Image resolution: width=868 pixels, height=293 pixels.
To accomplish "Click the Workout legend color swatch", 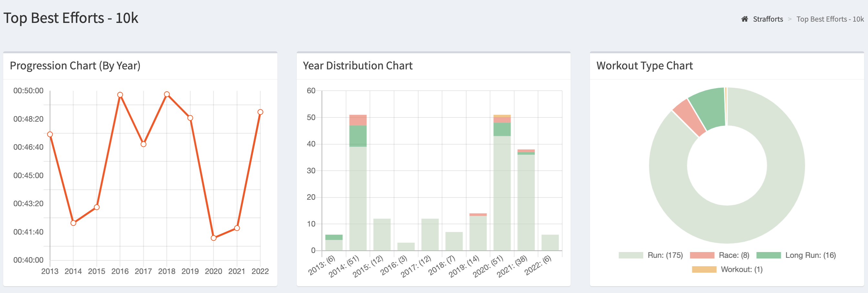I will tap(704, 269).
